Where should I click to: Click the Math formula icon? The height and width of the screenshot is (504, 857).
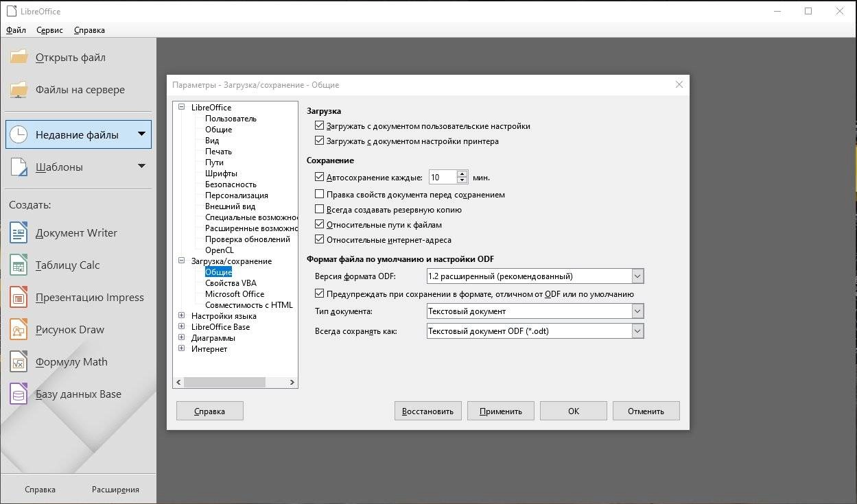[x=19, y=361]
